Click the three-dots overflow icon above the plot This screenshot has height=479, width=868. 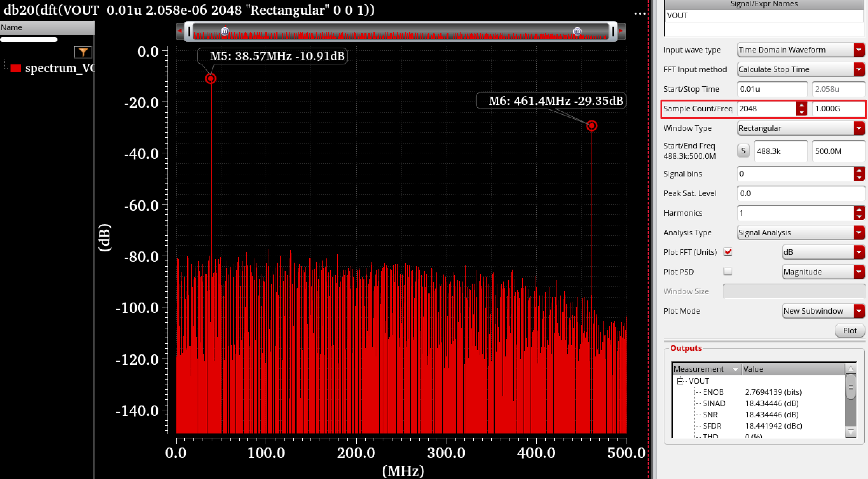coord(640,13)
